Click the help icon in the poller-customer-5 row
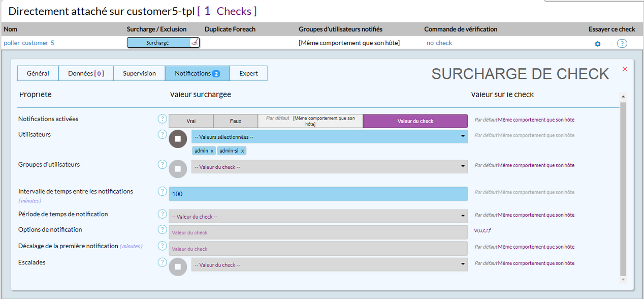 coord(622,44)
